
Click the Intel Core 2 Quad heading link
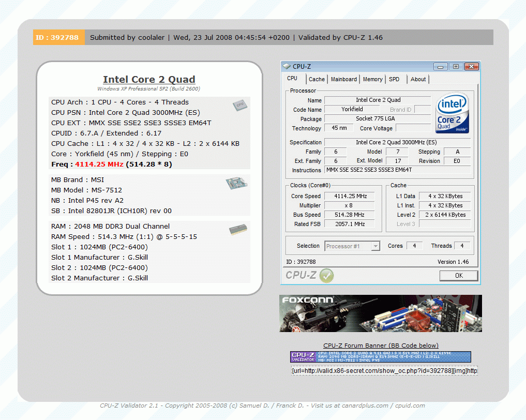coord(149,80)
